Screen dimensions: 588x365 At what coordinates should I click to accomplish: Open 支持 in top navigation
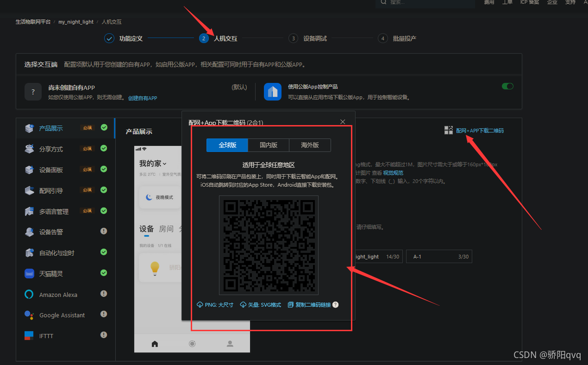pos(570,2)
